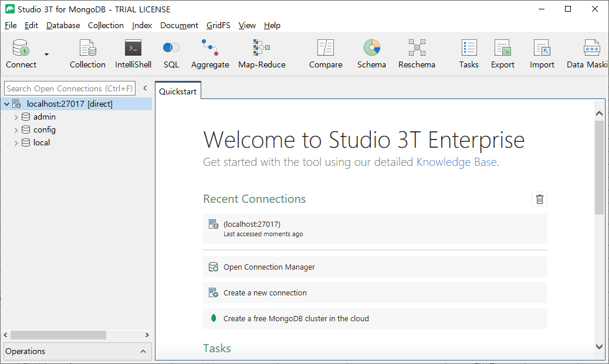Click the Quickstart scroll down arrow

599,346
